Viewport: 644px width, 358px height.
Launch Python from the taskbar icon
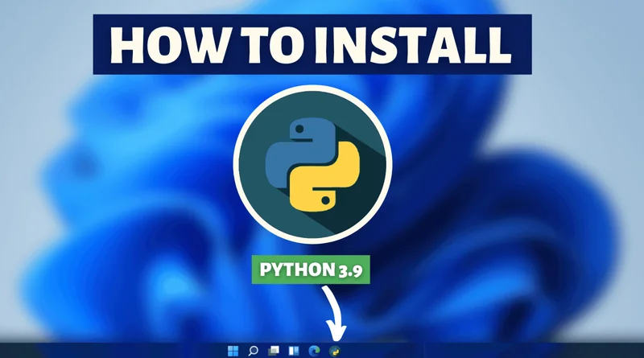point(335,351)
